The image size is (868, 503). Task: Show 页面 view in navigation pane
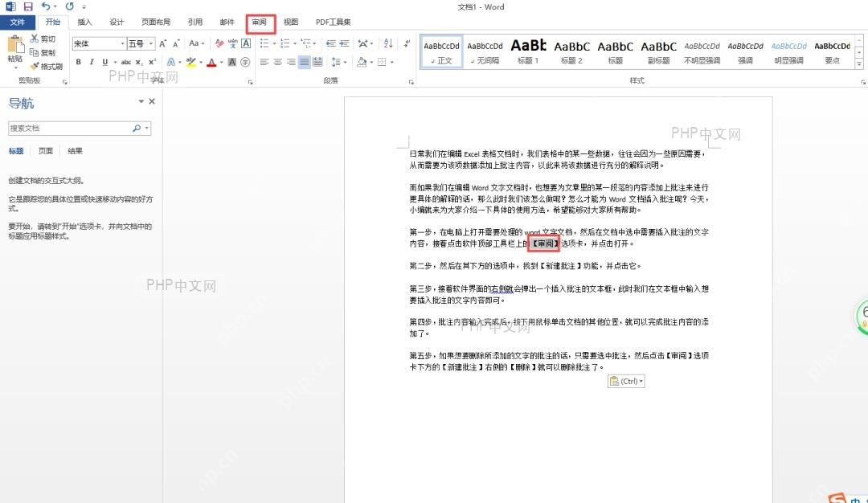(x=45, y=151)
